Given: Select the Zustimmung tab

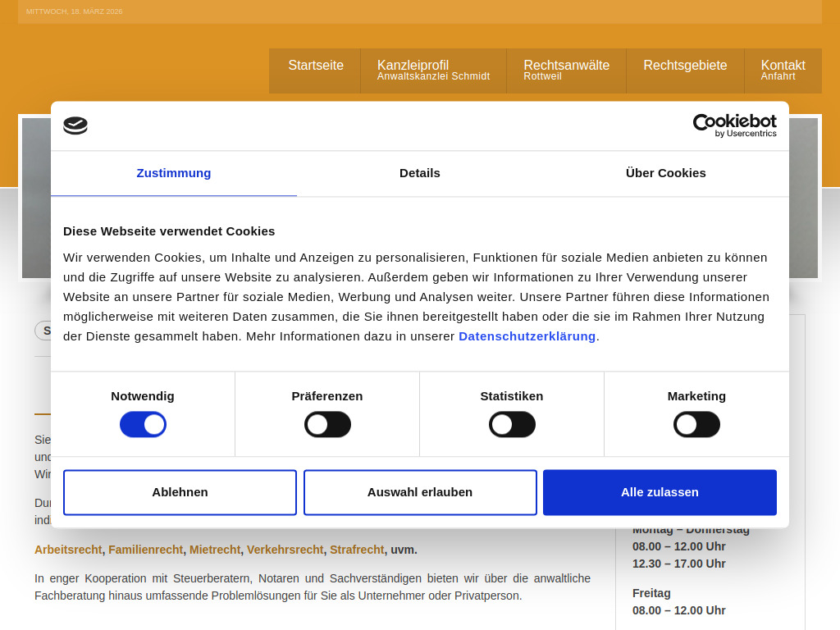Looking at the screenshot, I should [x=173, y=173].
